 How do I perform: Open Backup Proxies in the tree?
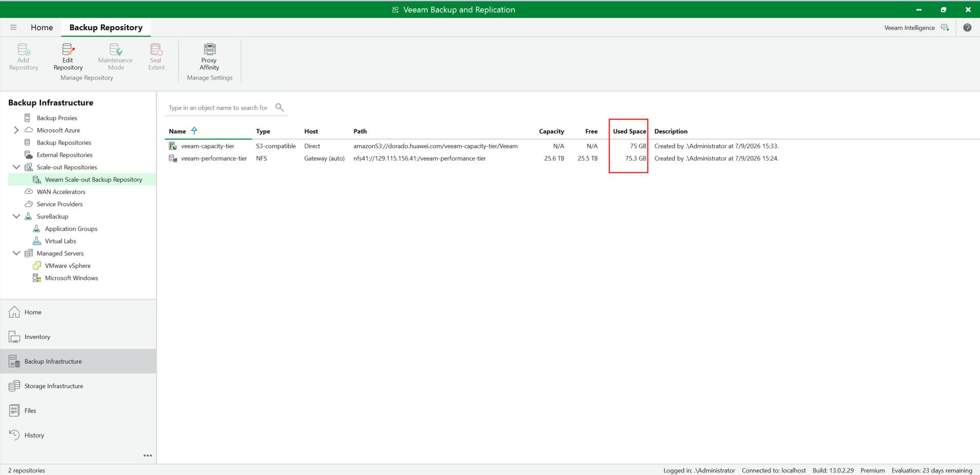coord(57,118)
